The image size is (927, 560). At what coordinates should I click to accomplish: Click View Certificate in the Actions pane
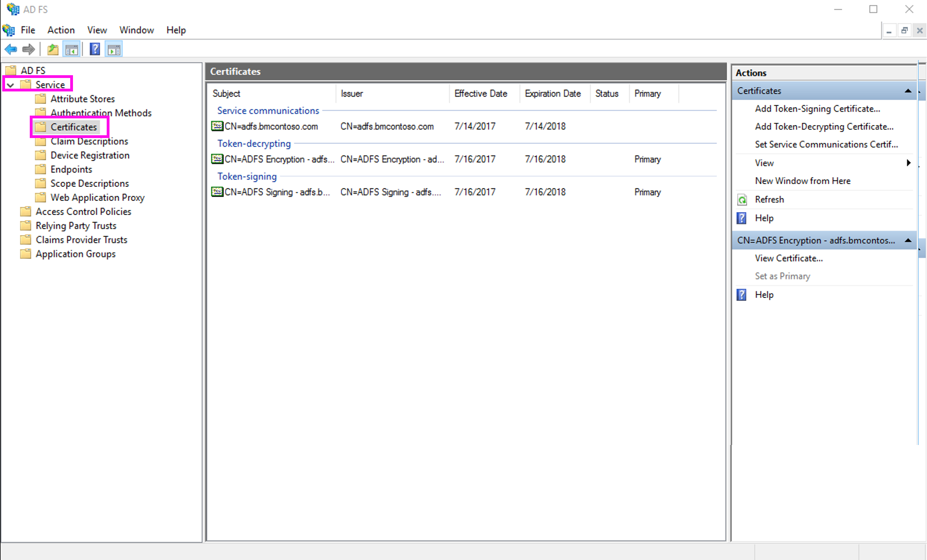click(x=788, y=258)
